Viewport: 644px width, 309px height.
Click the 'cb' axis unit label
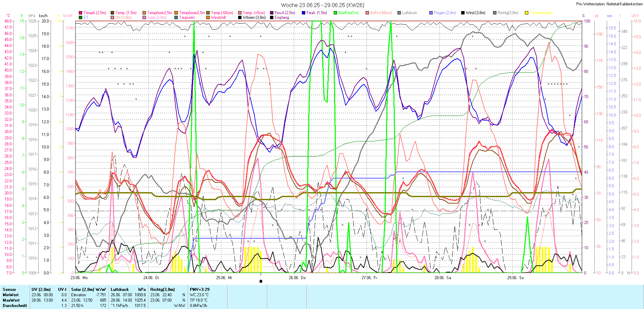click(x=596, y=16)
